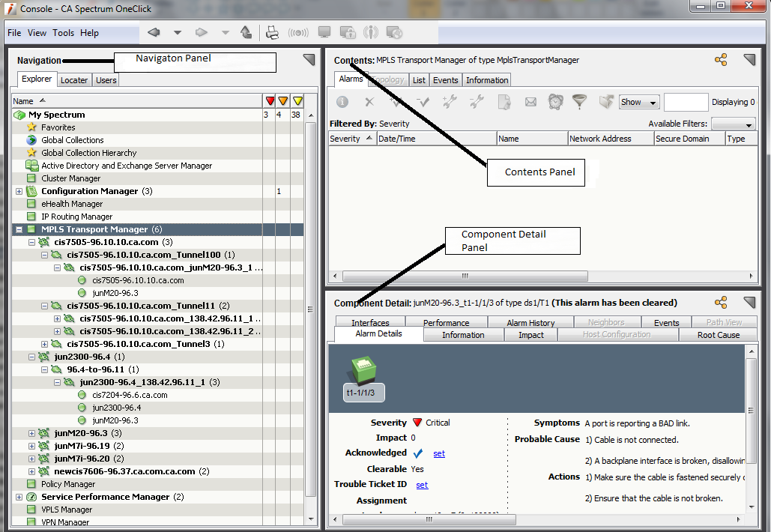The image size is (771, 532).
Task: Sort by critical red alarm column icon
Action: pyautogui.click(x=270, y=101)
